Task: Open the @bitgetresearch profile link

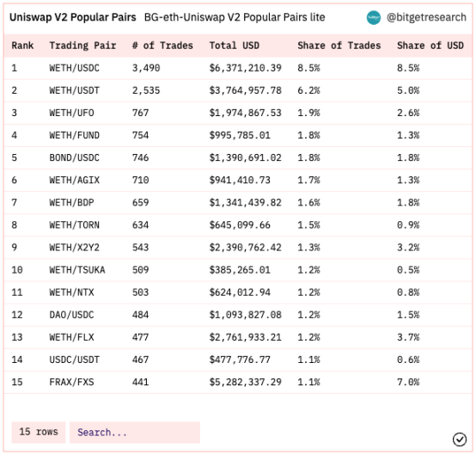Action: pos(426,17)
